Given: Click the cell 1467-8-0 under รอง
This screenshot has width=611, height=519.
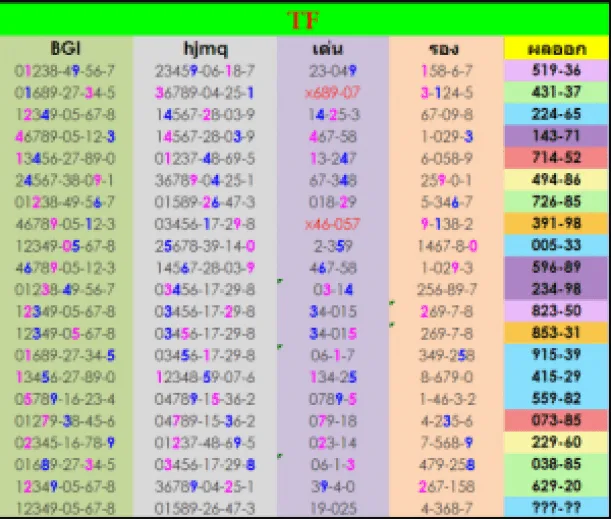Looking at the screenshot, I should coord(444,246).
